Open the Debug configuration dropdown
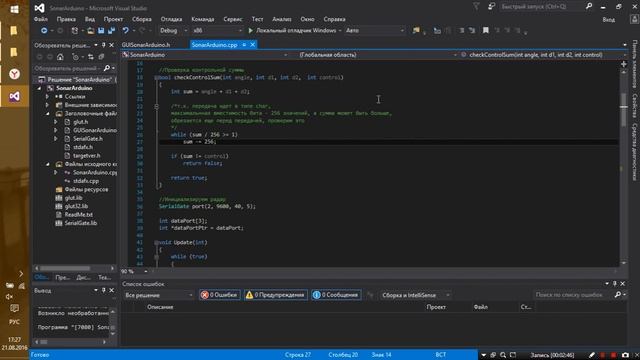The width and height of the screenshot is (640, 360). click(x=173, y=31)
